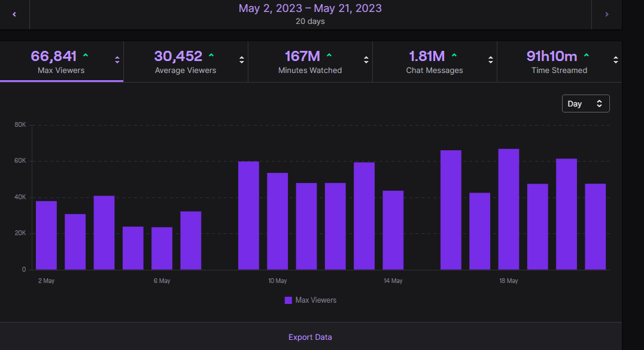Screen dimensions: 644x350
Task: Open the Day granularity dropdown
Action: pyautogui.click(x=586, y=104)
